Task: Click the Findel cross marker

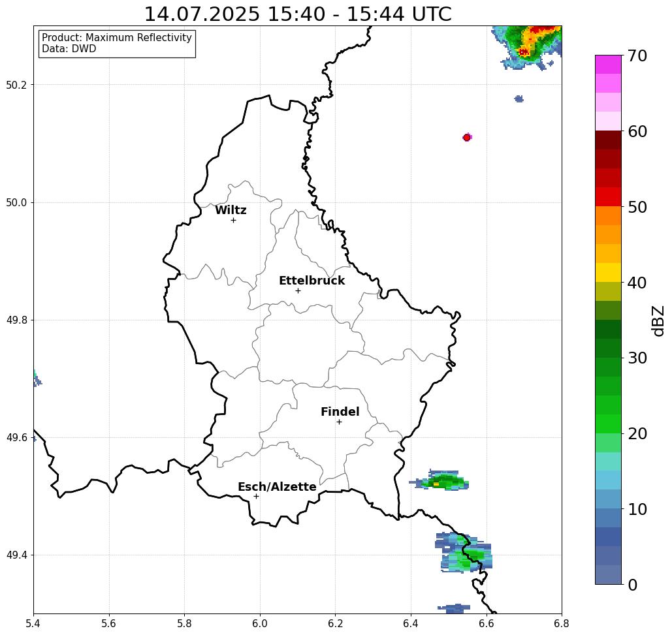Action: click(x=339, y=422)
